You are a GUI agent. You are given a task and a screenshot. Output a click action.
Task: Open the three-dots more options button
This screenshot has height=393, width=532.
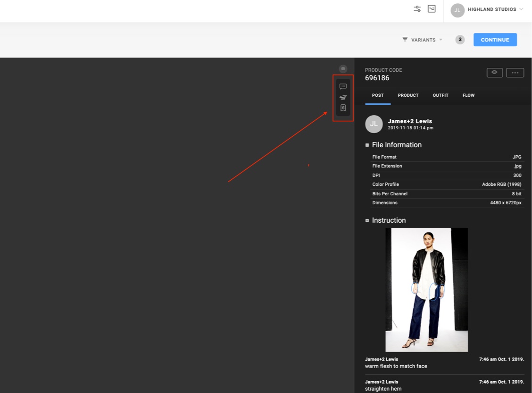515,73
